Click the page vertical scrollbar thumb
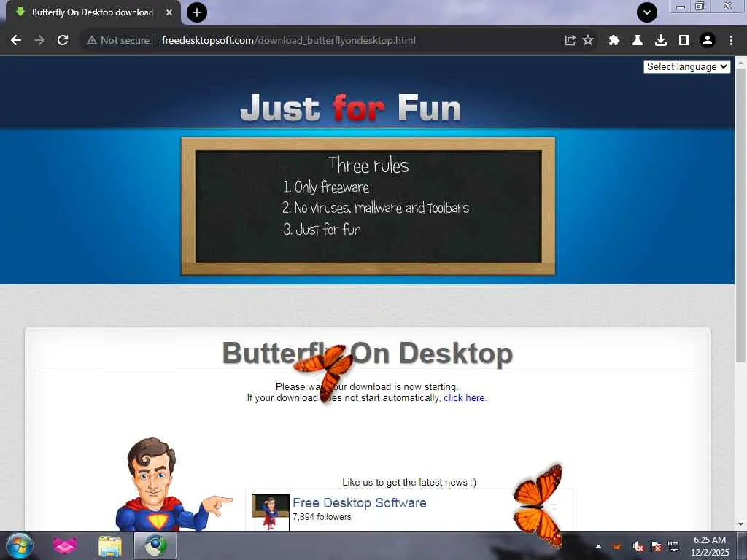 (740, 215)
